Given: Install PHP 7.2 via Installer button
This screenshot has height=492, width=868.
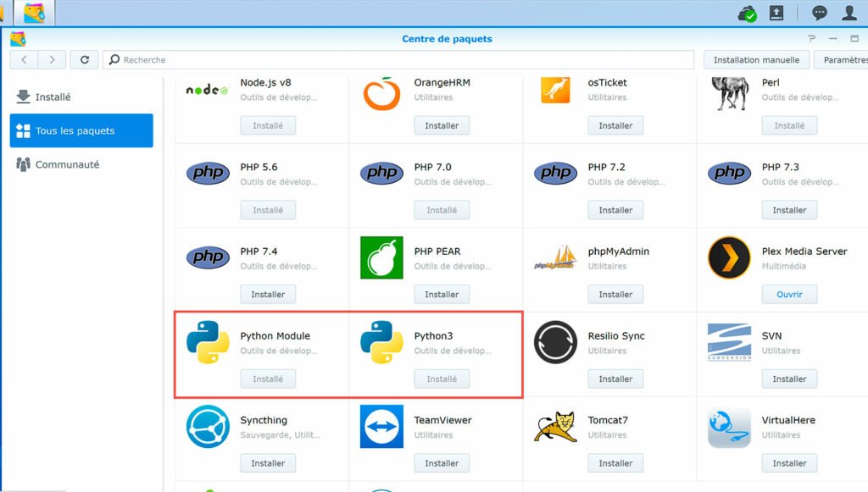Looking at the screenshot, I should [615, 210].
